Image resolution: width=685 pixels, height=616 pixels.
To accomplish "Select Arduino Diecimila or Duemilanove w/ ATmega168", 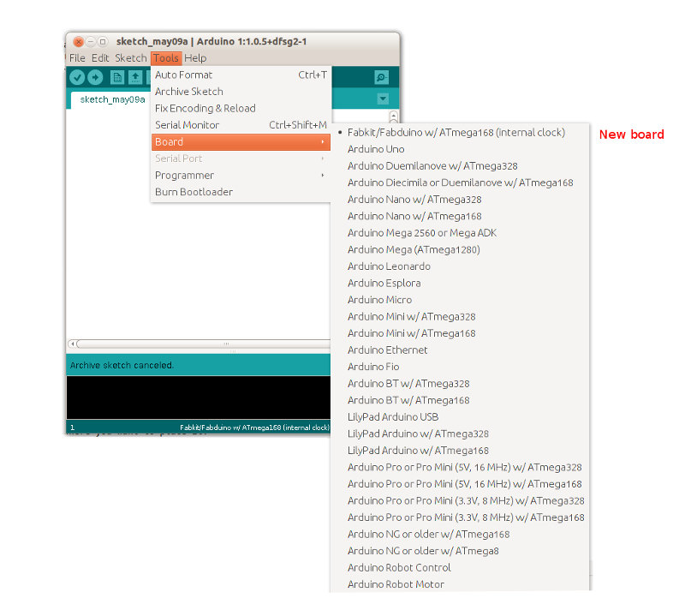I will pyautogui.click(x=460, y=182).
